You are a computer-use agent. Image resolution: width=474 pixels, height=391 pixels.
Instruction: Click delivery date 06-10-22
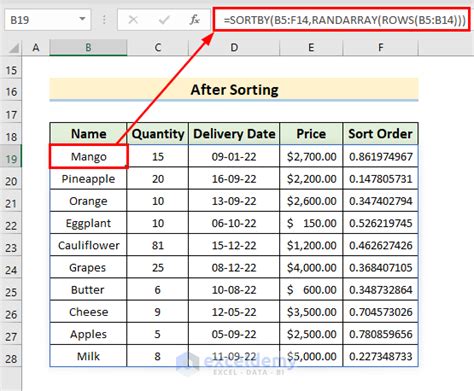coord(234,223)
